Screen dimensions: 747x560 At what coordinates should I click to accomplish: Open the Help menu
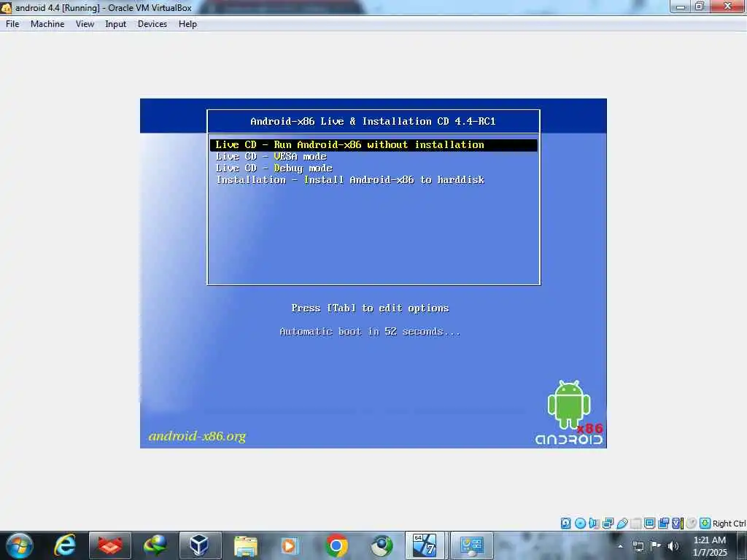point(187,24)
